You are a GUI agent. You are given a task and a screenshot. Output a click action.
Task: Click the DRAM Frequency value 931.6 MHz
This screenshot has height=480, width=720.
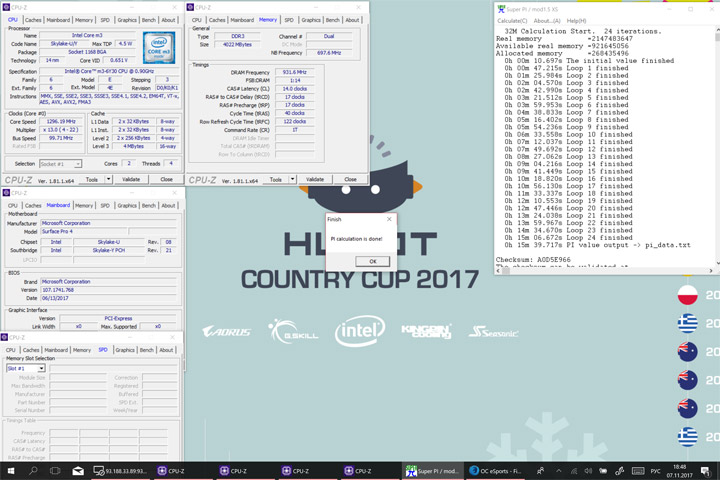tap(294, 72)
